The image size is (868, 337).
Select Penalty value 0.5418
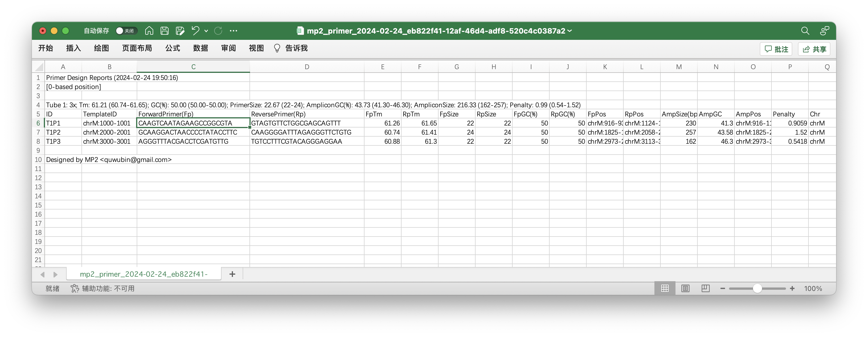790,141
